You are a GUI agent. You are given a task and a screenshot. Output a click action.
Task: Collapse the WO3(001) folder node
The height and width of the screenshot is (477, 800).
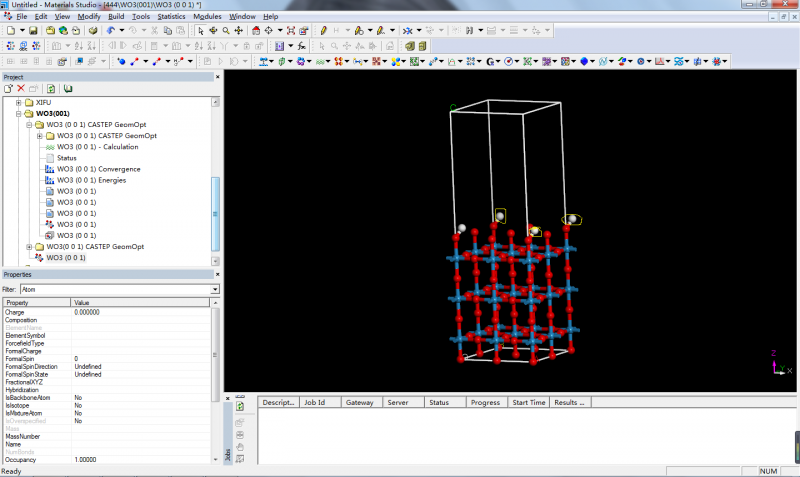tap(18, 114)
